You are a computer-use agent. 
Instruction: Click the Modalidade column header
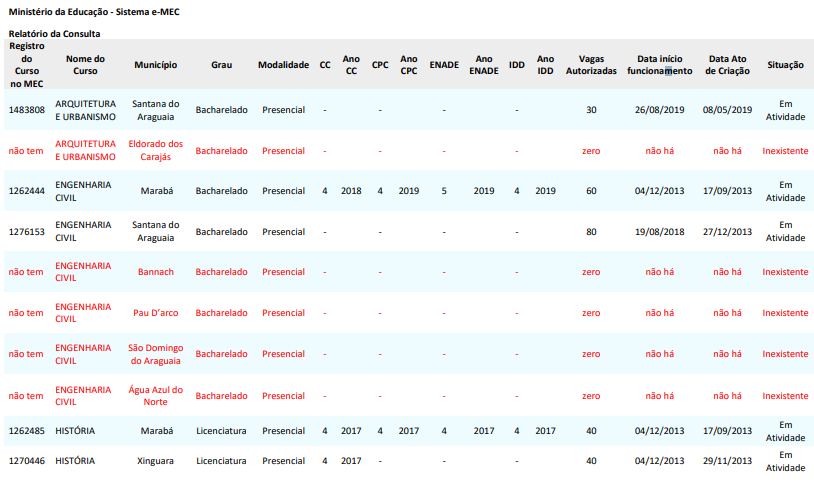click(x=283, y=65)
